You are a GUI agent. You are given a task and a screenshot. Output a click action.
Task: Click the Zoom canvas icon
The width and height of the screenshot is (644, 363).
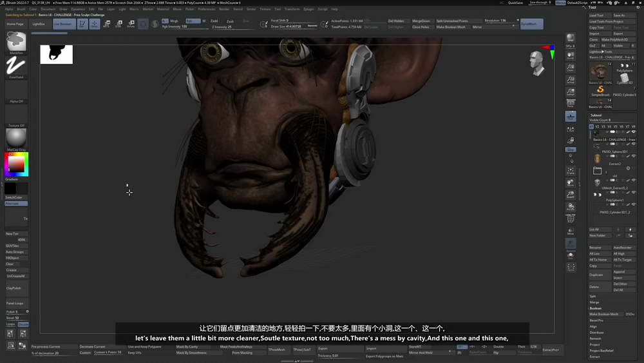[571, 68]
